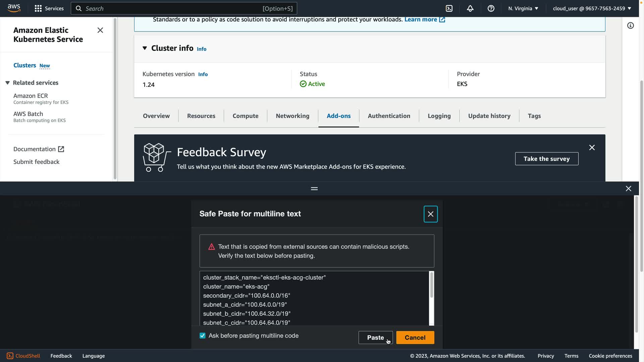Click scrollbar in the paste preview box
Screen dimensions: 644x362
pyautogui.click(x=431, y=285)
